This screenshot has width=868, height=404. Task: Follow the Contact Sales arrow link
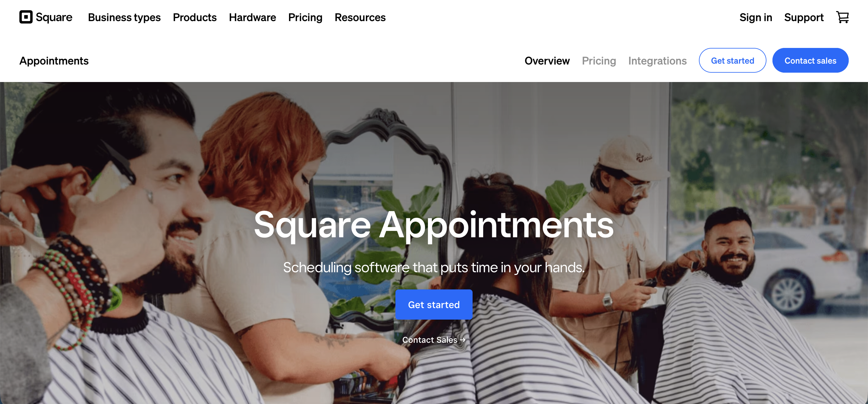coord(434,340)
